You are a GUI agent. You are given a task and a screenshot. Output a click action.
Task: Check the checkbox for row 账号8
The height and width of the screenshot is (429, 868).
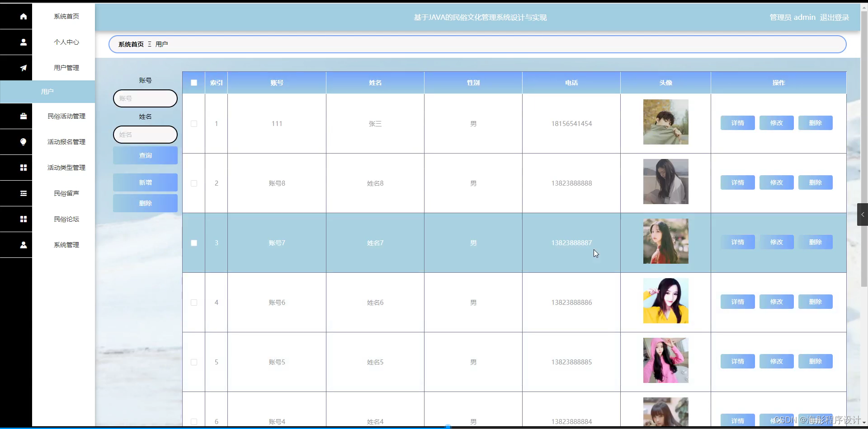pos(194,183)
